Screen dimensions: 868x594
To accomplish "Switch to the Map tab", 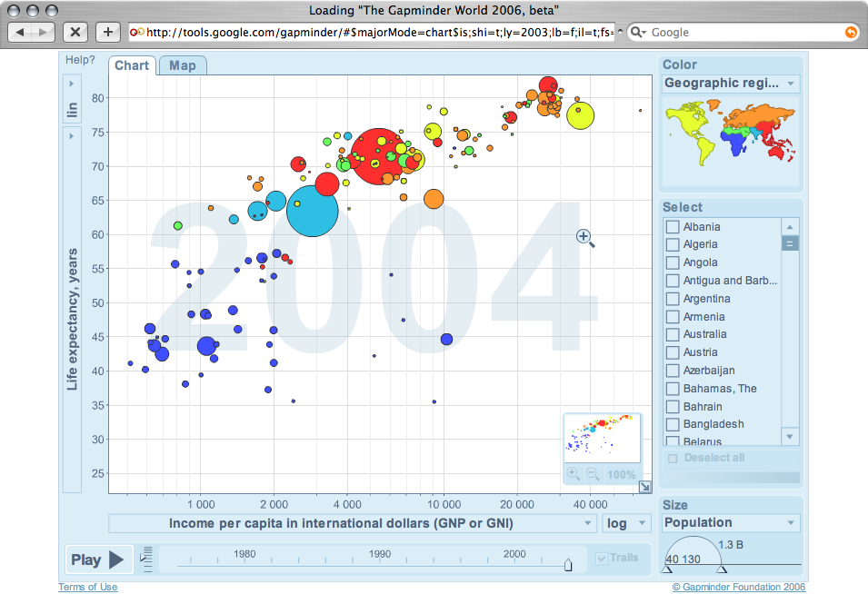I will [182, 65].
